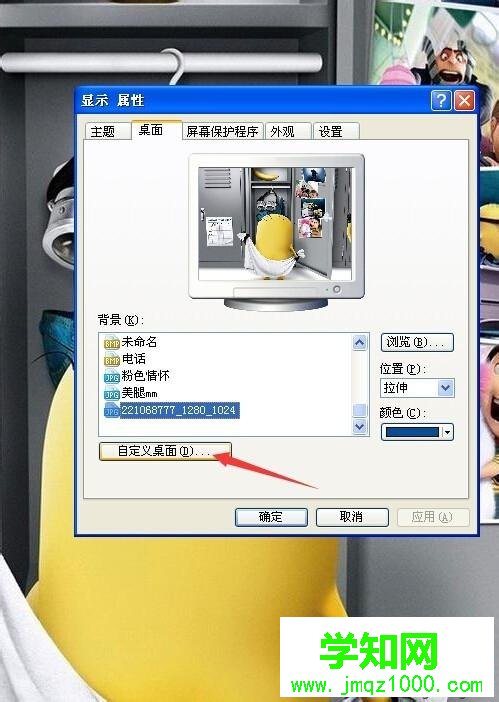Open the 设置 tab
The height and width of the screenshot is (702, 499).
tap(336, 132)
